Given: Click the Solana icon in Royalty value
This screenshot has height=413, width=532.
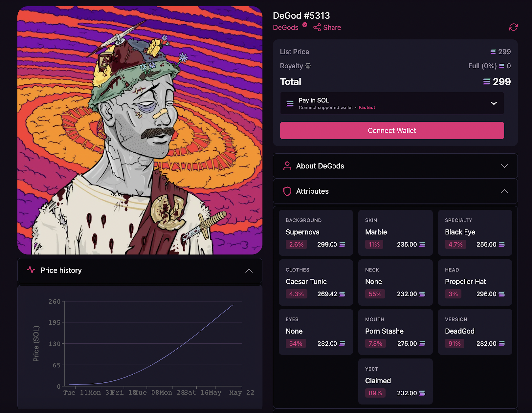Looking at the screenshot, I should pos(502,66).
